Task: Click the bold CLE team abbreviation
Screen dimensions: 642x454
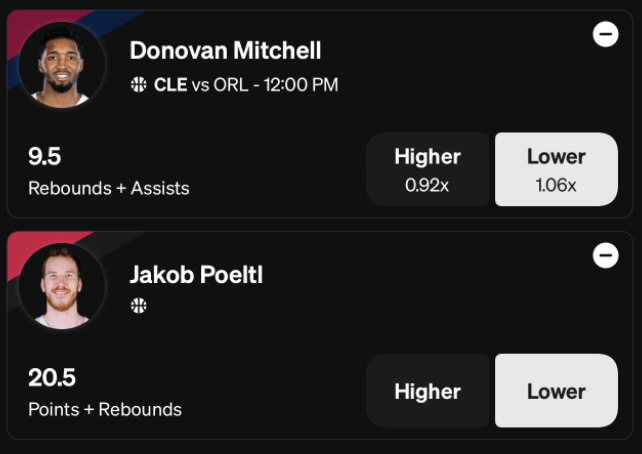Action: tap(171, 85)
